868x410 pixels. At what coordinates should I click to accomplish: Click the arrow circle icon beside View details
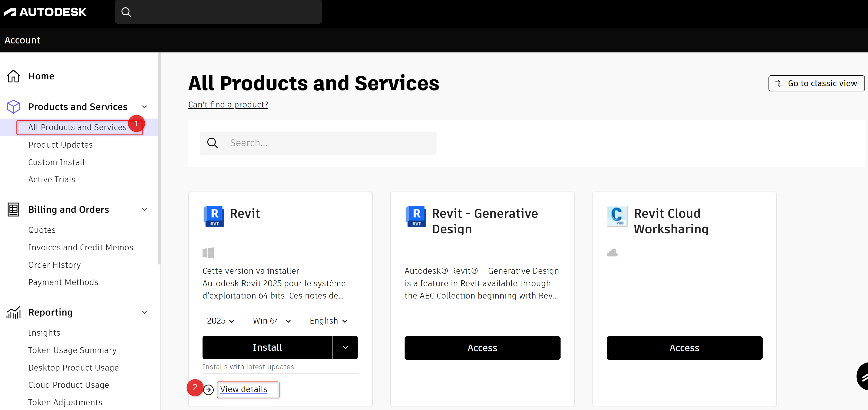click(209, 390)
